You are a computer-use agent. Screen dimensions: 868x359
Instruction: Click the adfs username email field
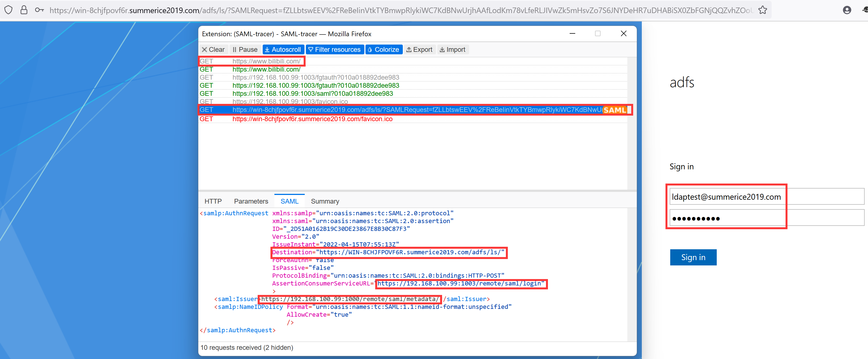point(767,197)
